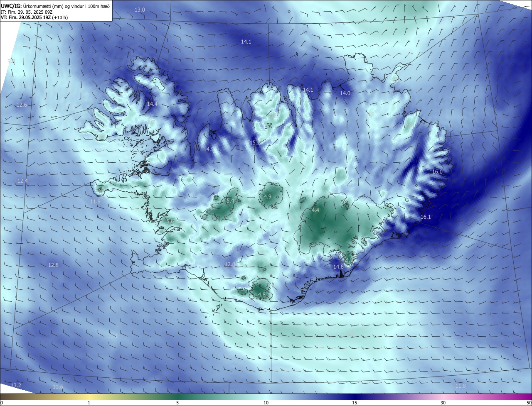Click the 14.4 value in Westfjords

pyautogui.click(x=152, y=104)
